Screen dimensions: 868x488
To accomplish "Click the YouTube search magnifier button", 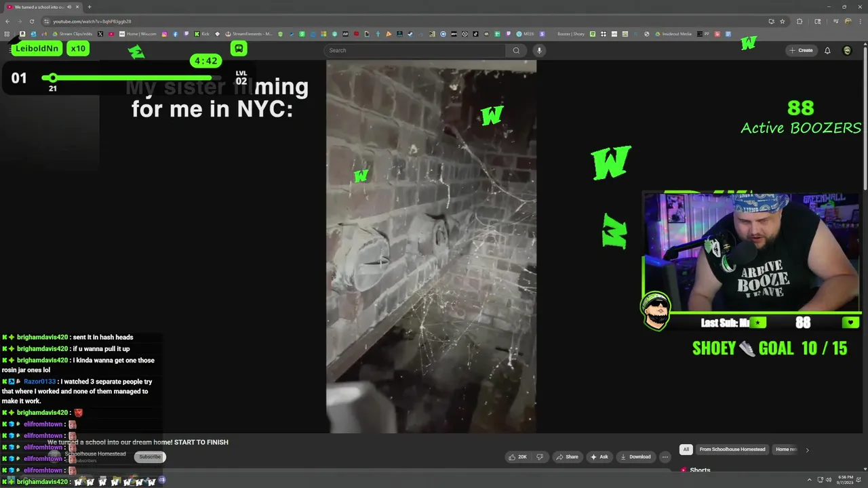I will point(516,50).
